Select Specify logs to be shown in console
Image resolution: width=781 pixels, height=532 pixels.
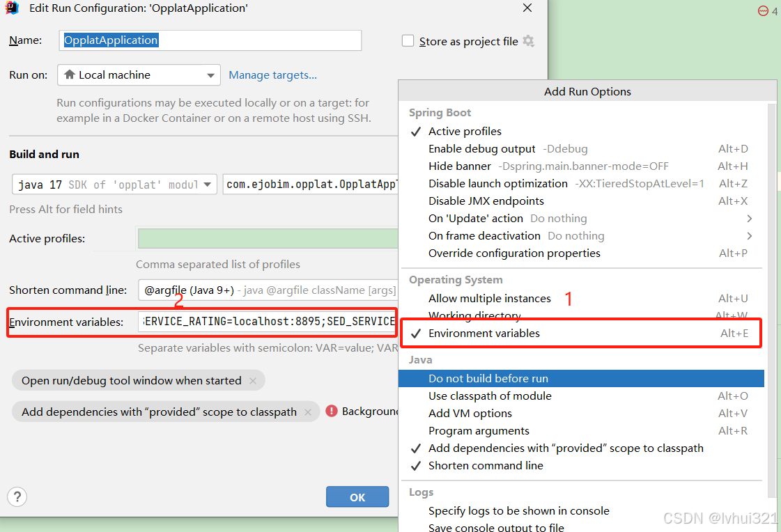pos(581,511)
